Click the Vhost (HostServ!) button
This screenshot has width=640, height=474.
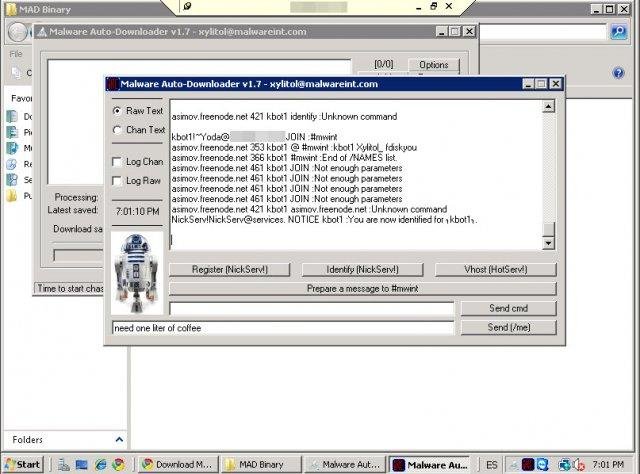click(496, 269)
